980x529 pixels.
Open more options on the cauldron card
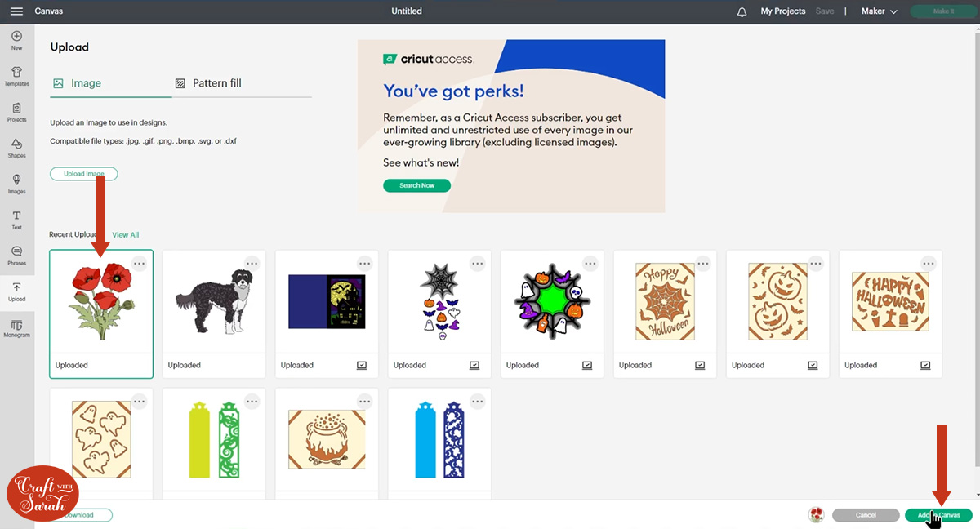pyautogui.click(x=364, y=401)
